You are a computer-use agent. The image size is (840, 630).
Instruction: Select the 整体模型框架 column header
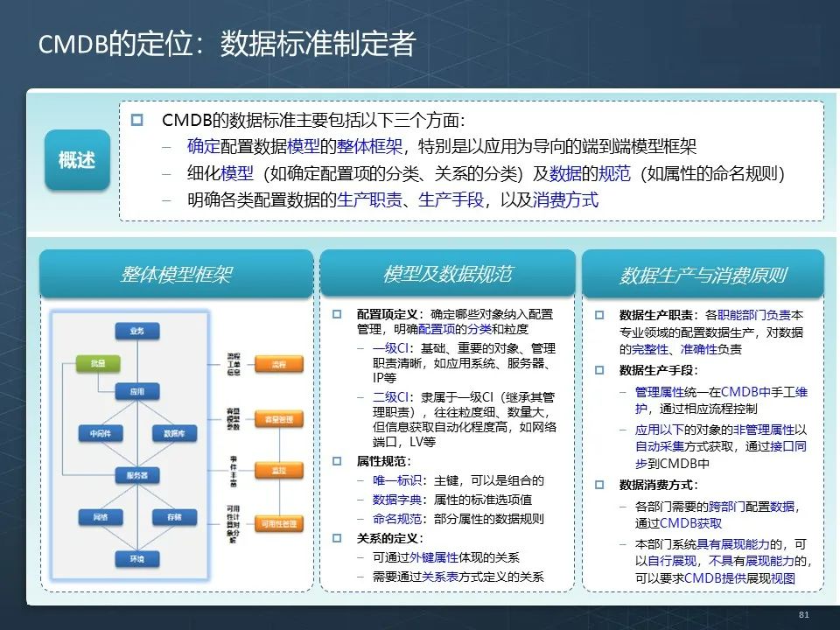(176, 274)
